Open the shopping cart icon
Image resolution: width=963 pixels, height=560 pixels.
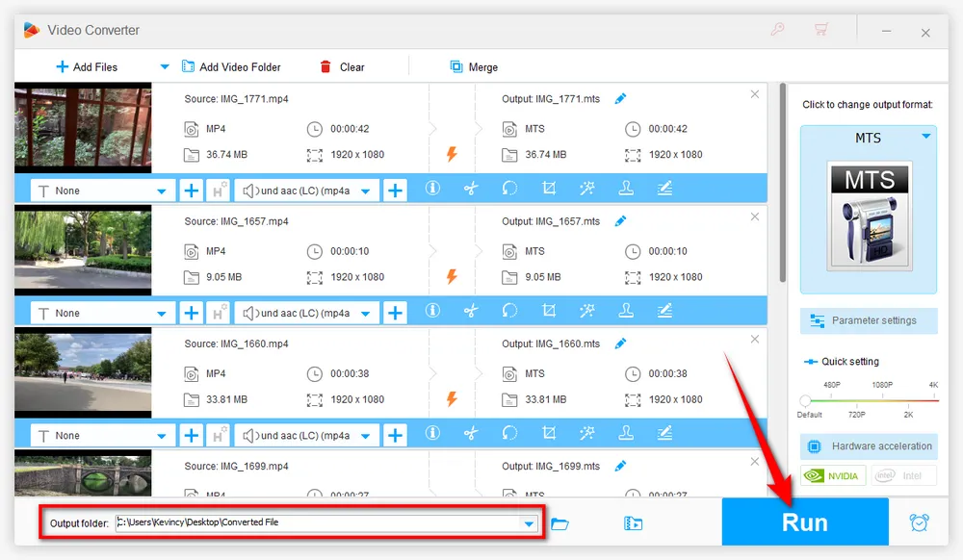(821, 29)
